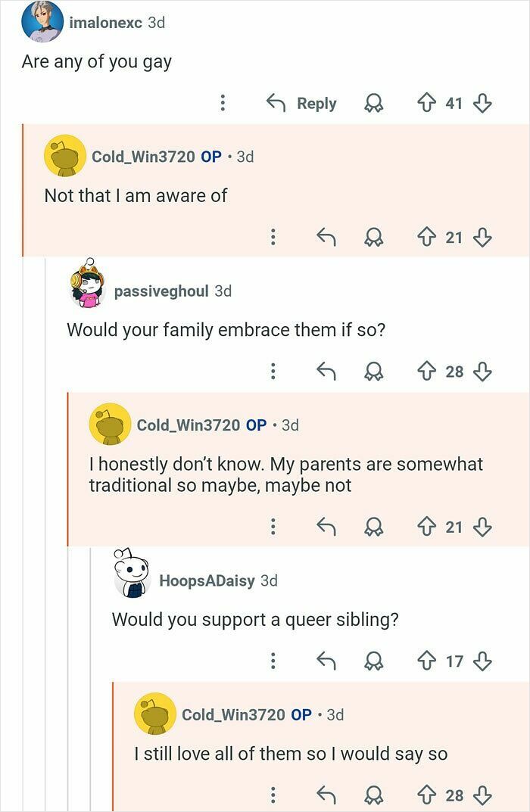Open the overflow menu on imalonexc's comment

[x=222, y=103]
